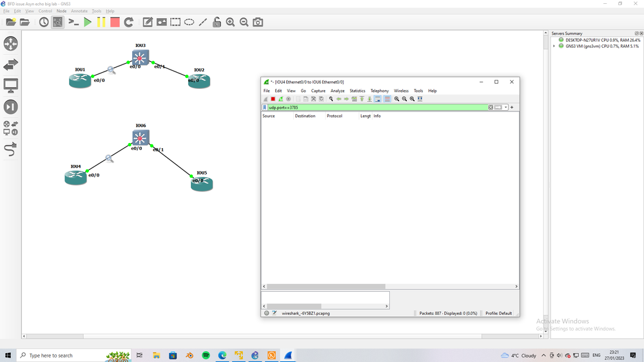Browse end devices monitor icon
This screenshot has height=362, width=644.
pos(11,86)
